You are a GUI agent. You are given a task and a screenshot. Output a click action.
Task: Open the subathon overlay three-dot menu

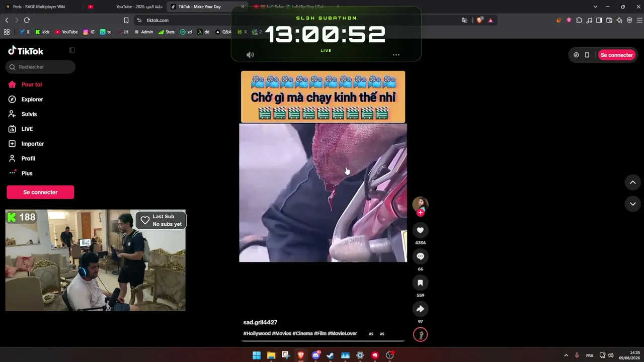(x=396, y=55)
